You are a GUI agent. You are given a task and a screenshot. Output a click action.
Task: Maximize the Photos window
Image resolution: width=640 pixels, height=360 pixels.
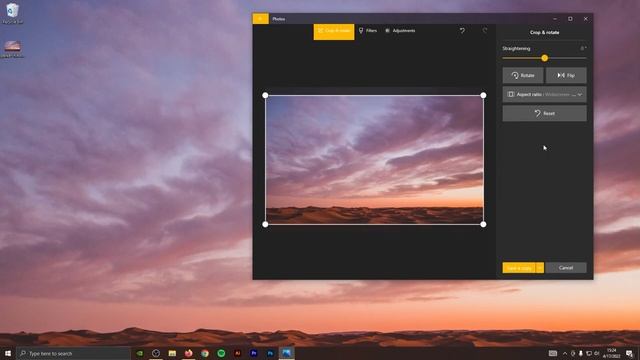pos(570,19)
